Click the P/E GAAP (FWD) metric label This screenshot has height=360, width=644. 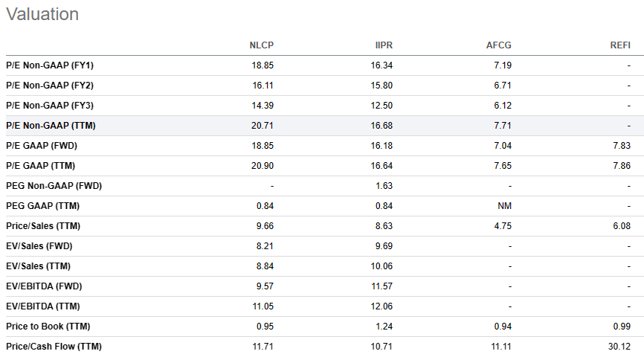point(42,146)
